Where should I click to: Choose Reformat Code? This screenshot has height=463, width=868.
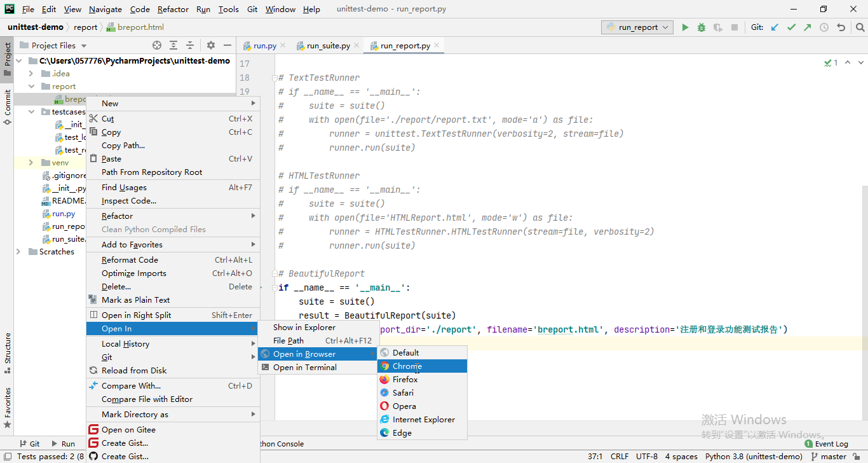[x=173, y=260]
